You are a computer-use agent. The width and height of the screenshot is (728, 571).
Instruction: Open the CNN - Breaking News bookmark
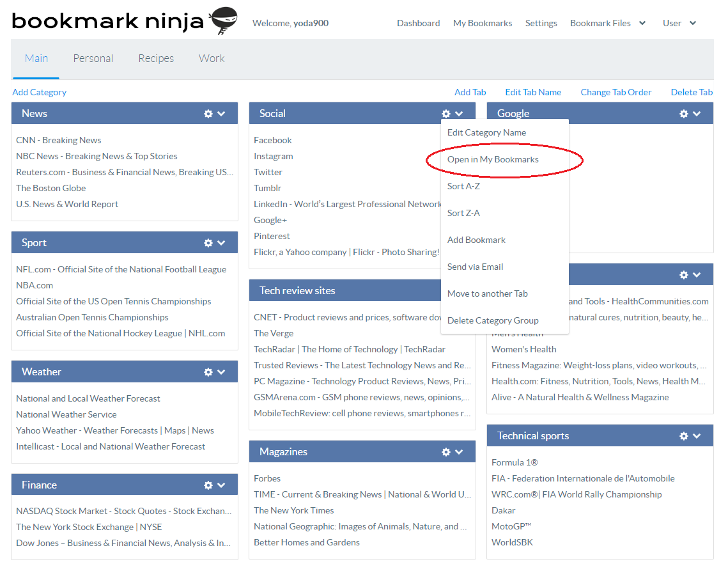tap(58, 140)
